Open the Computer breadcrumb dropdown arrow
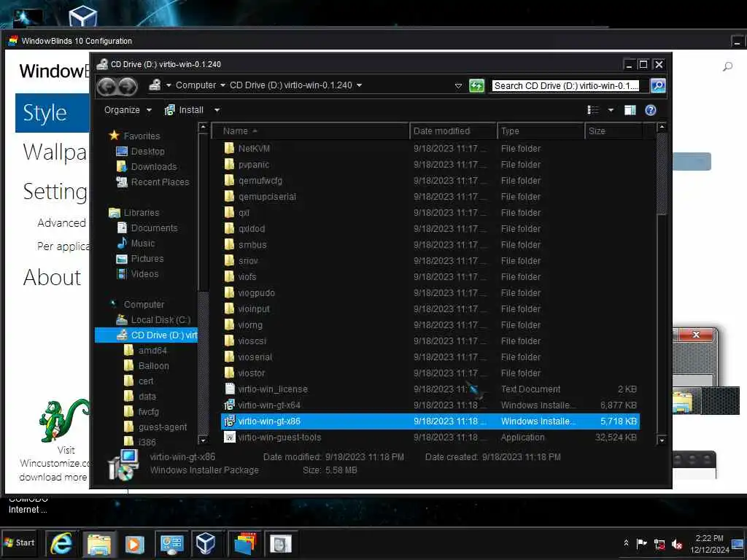747x560 pixels. tap(222, 85)
